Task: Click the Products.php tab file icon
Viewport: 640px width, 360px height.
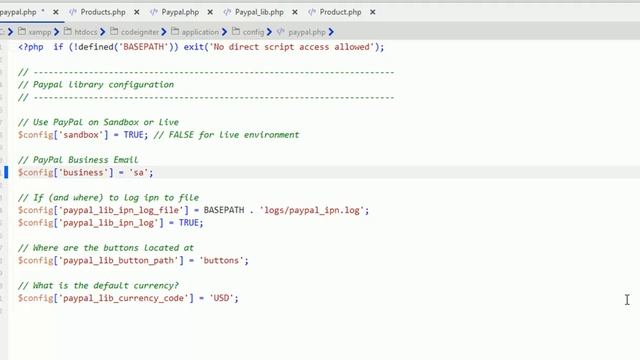Action: (73, 12)
